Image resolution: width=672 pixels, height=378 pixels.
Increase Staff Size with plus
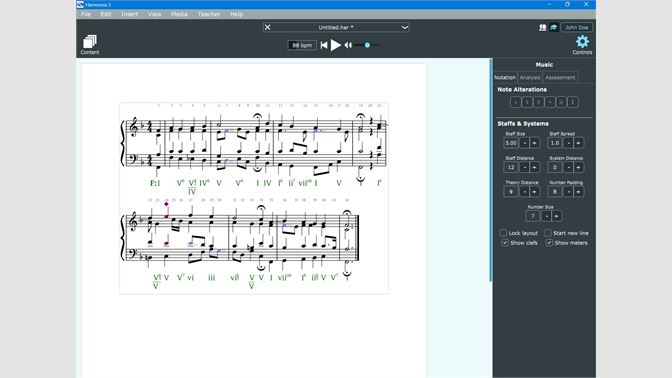tap(534, 143)
